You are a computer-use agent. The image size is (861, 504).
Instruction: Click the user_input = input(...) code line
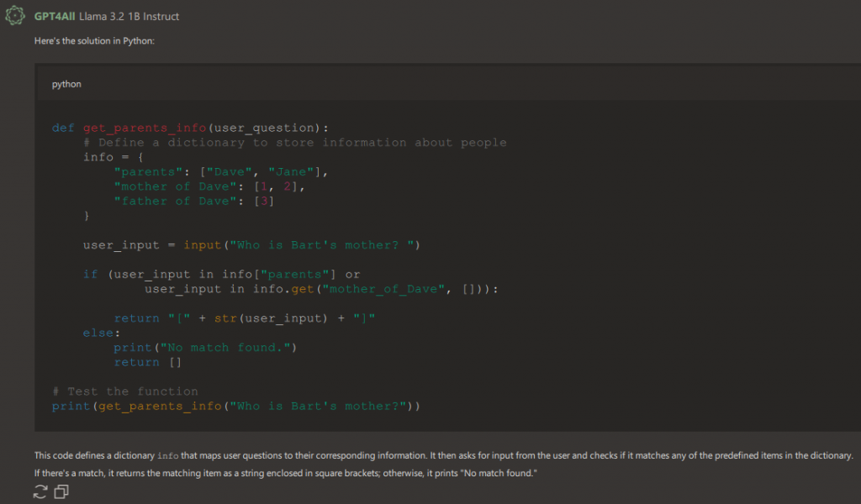click(251, 245)
